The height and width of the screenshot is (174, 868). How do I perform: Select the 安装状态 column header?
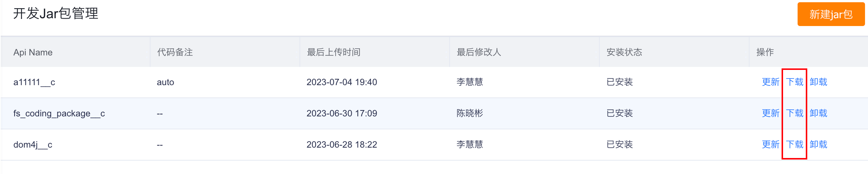pyautogui.click(x=624, y=52)
